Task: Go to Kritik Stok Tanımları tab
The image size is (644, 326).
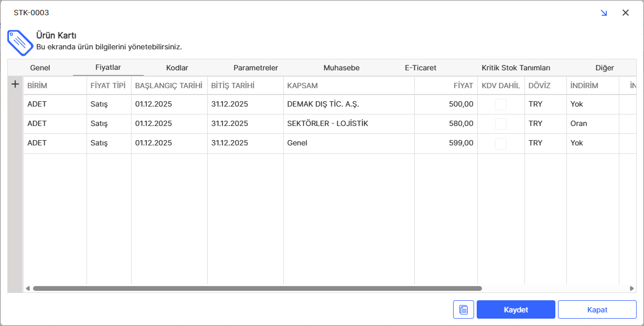Action: point(516,68)
